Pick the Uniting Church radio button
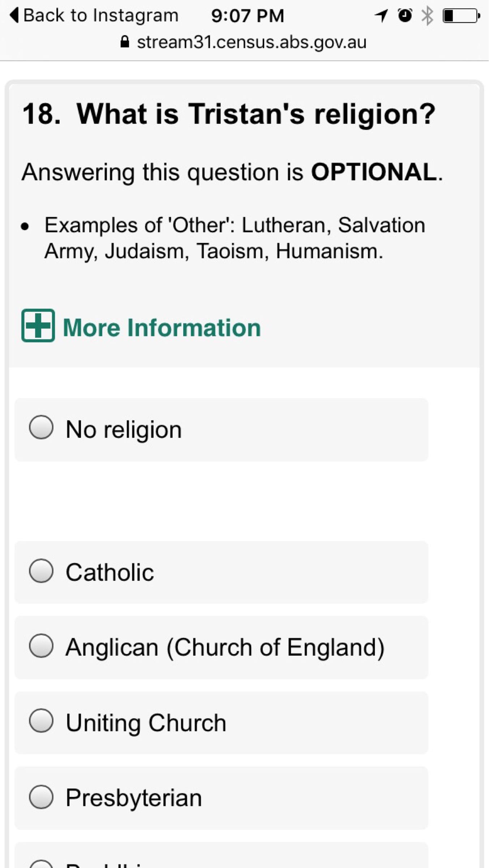Image resolution: width=489 pixels, height=868 pixels. 41,720
